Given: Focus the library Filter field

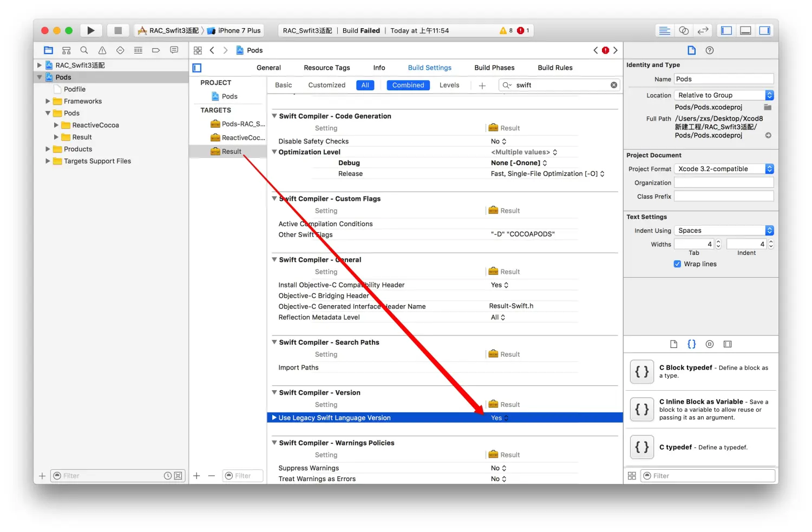Looking at the screenshot, I should [x=708, y=476].
